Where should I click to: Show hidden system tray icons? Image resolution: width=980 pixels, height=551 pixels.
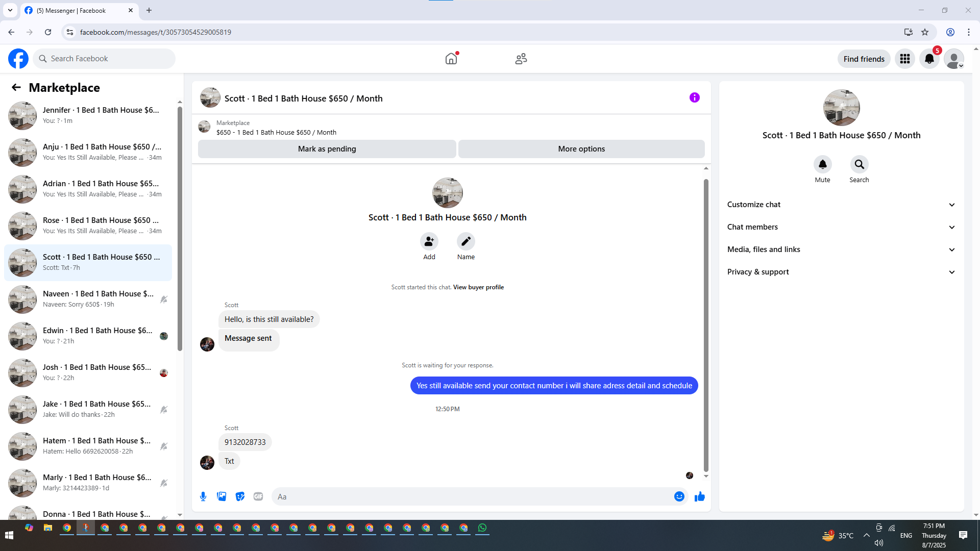point(867,535)
